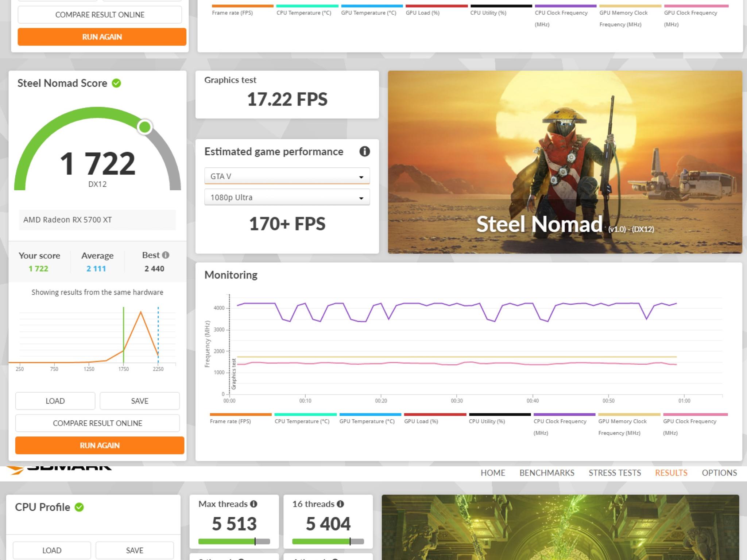
Task: Click the 16 threads score 5 404
Action: (x=328, y=524)
